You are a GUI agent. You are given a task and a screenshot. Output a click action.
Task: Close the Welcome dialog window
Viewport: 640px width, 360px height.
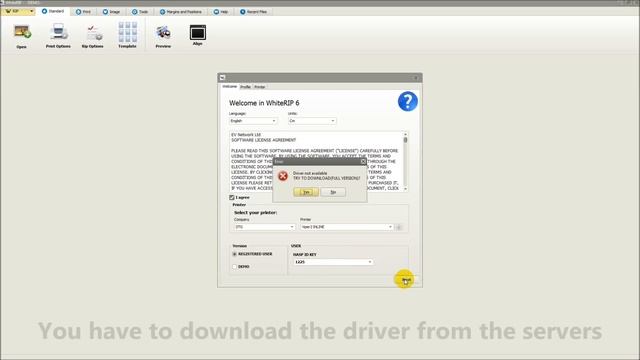pos(416,78)
